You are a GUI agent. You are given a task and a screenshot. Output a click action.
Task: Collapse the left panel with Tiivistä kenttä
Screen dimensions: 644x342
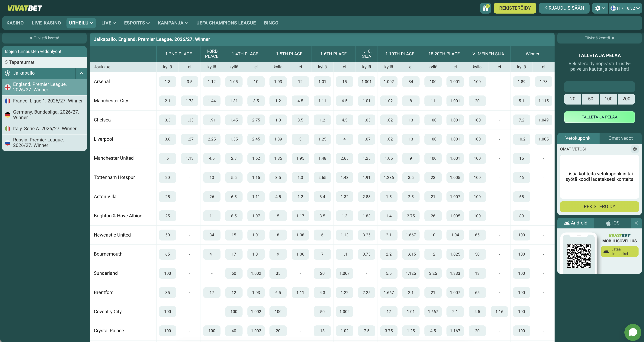click(x=44, y=38)
